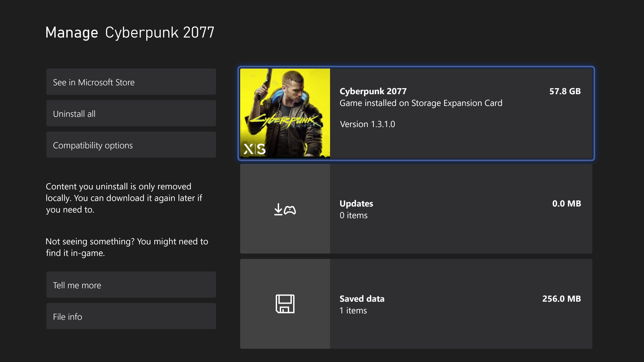Click the Saved data label text
Image resolution: width=644 pixels, height=362 pixels.
point(362,299)
